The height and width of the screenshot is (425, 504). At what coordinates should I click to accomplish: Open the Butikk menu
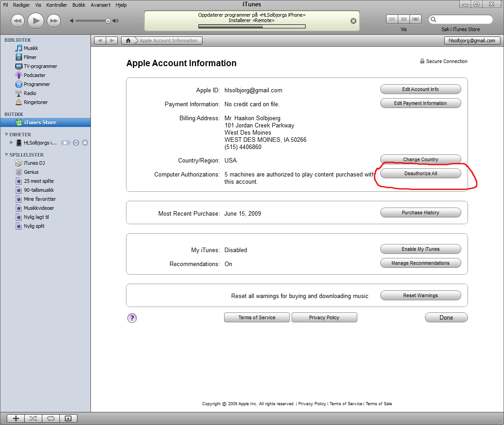79,5
